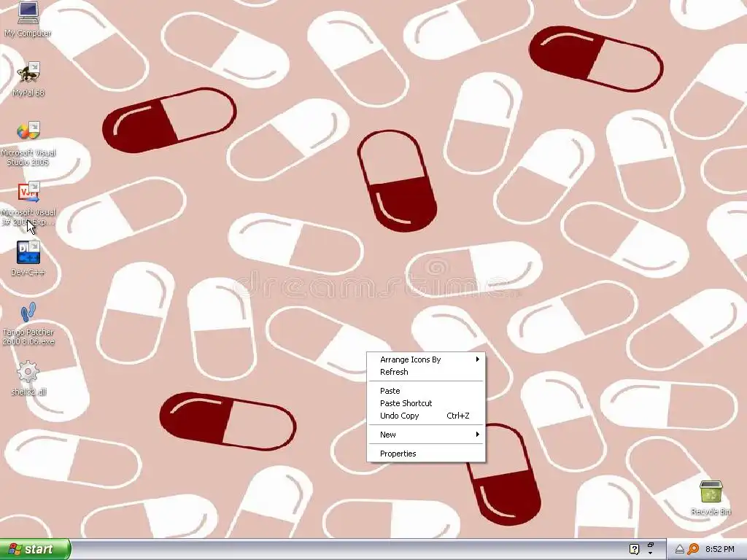Expand the New submenu
747x560 pixels.
(x=426, y=435)
